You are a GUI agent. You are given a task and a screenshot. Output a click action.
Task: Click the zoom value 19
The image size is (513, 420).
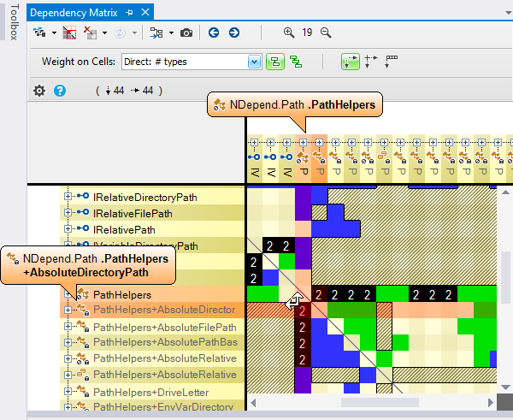click(307, 33)
